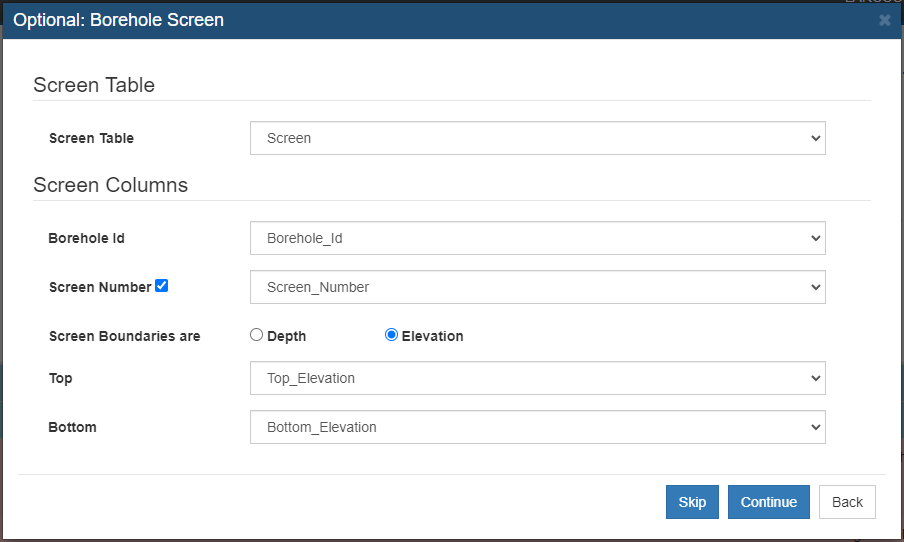Screen dimensions: 904x542
Task: Select the Elevation radio button
Action: [x=391, y=334]
